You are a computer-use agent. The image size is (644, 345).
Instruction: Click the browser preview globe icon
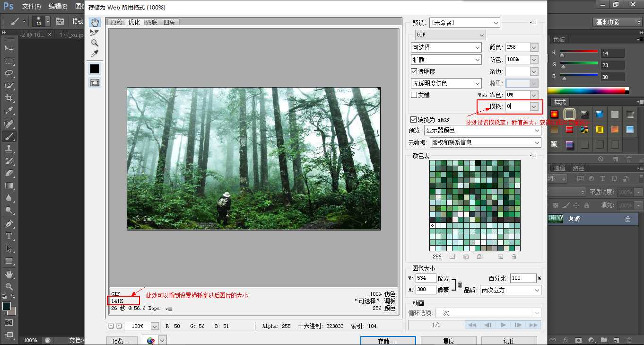[x=151, y=340]
